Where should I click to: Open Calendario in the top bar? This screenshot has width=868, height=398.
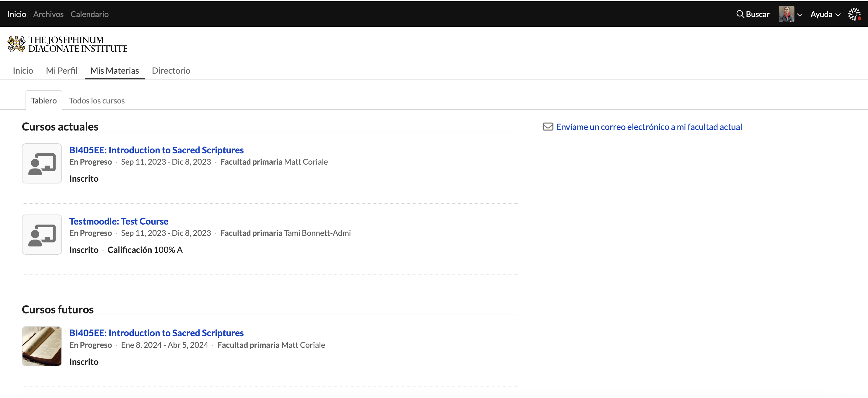89,14
